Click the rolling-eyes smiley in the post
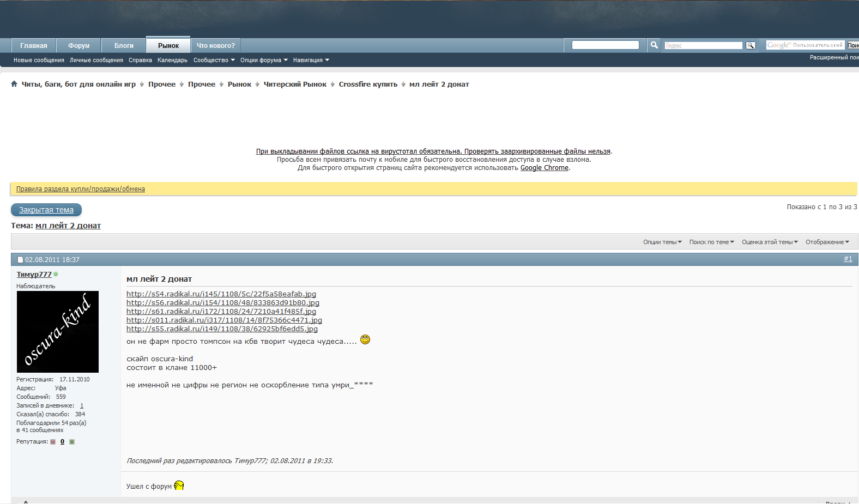The image size is (859, 504). (x=365, y=339)
